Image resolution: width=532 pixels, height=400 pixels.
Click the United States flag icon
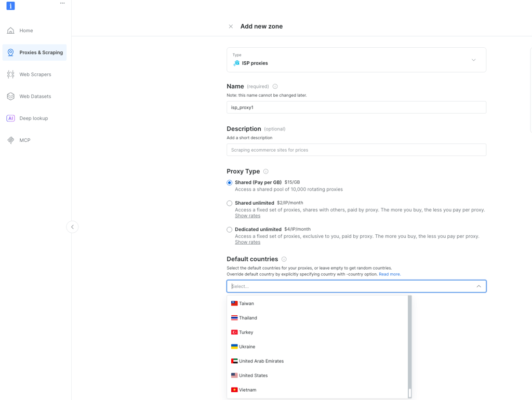coord(234,375)
